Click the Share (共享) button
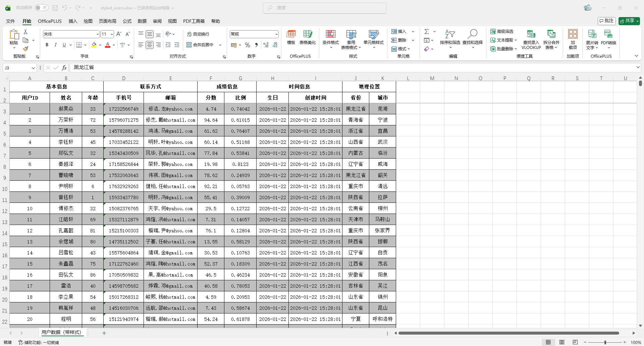This screenshot has height=346, width=644. (629, 21)
